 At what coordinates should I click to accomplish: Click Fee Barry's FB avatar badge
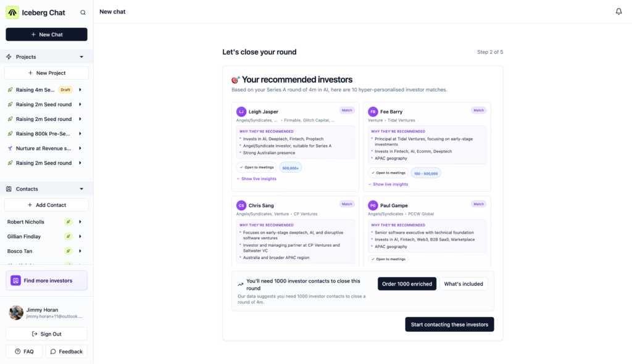pos(373,112)
